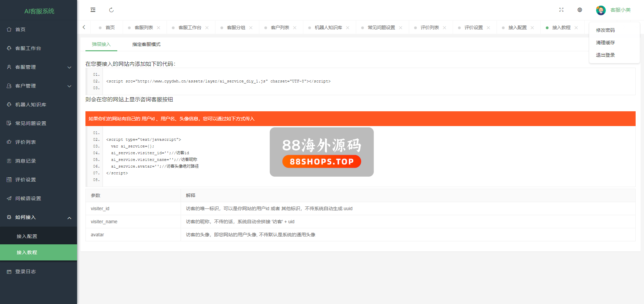Close the 评价设置 tab
644x304 pixels.
tap(488, 28)
